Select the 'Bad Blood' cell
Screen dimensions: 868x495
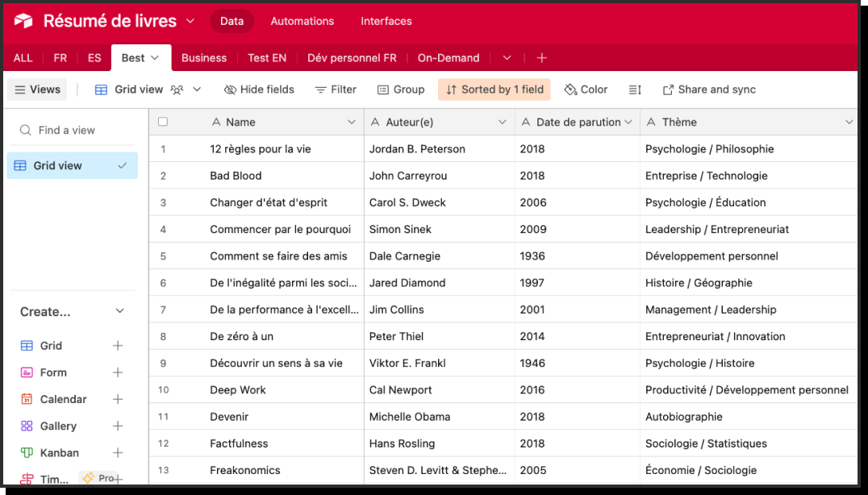click(285, 176)
